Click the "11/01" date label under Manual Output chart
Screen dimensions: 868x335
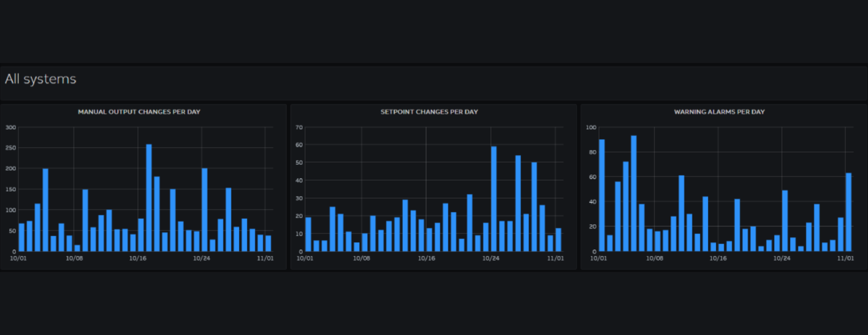(x=265, y=258)
